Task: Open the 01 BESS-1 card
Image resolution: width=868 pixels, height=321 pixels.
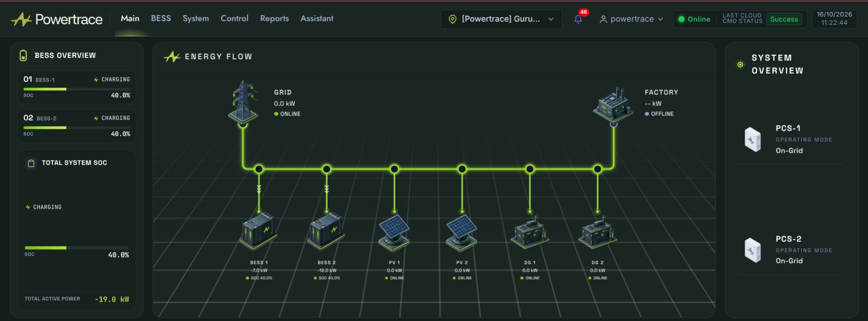Action: [x=77, y=87]
